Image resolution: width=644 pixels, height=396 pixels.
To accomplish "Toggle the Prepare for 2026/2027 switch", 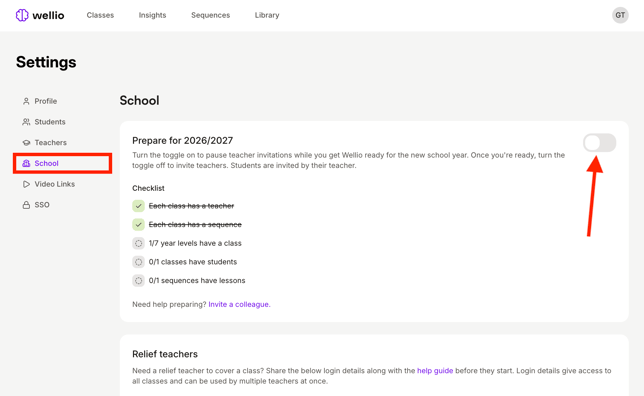I will click(x=599, y=143).
